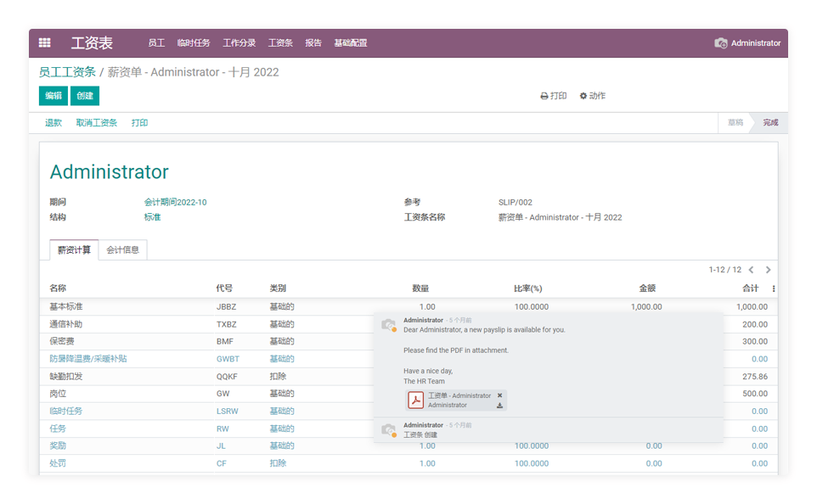
Task: Open the 员工 menu item
Action: pos(156,43)
